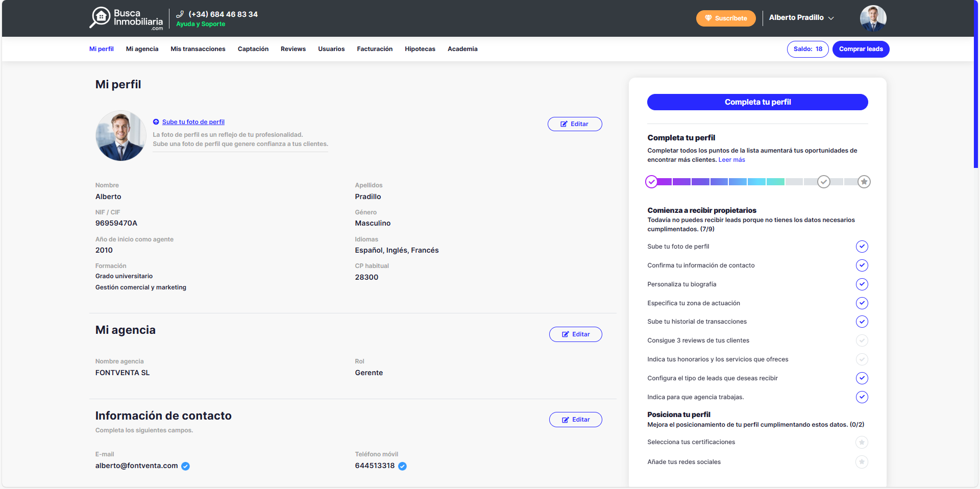
Task: Click the upload icon beside profile photo link
Action: tap(156, 122)
